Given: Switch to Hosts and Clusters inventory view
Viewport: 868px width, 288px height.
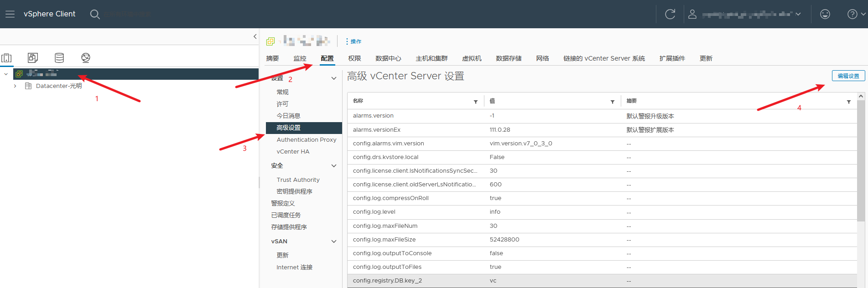Looking at the screenshot, I should point(6,58).
